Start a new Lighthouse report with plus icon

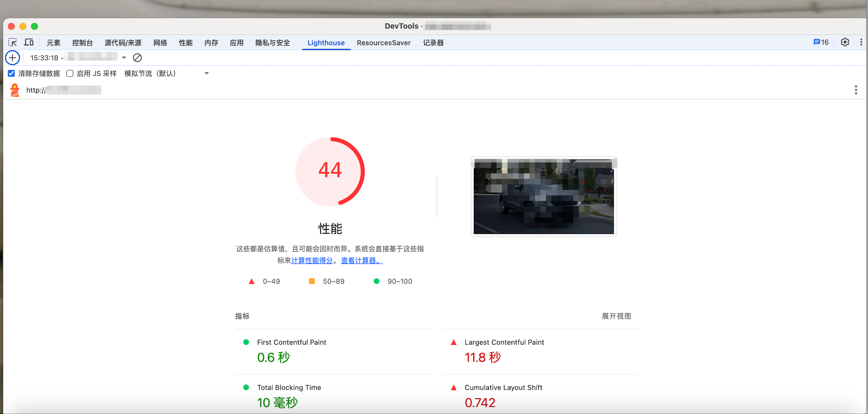pyautogui.click(x=13, y=58)
